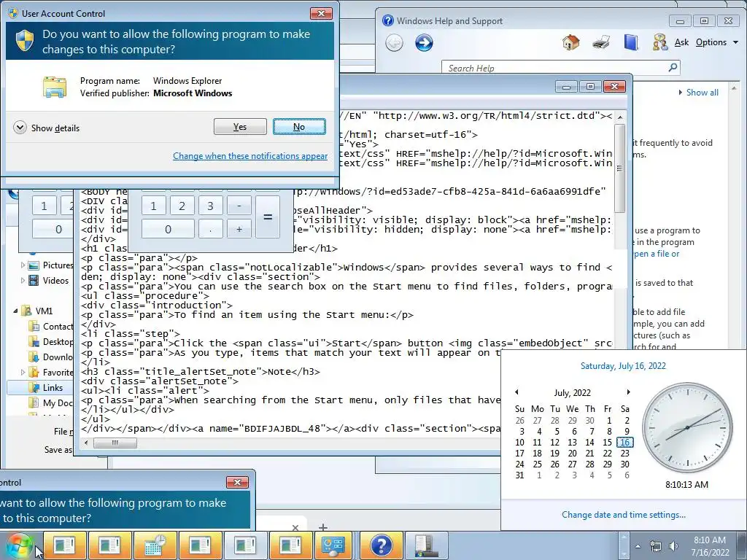The width and height of the screenshot is (747, 560).
Task: Click scroll-up arrow in source window
Action: coord(620,117)
